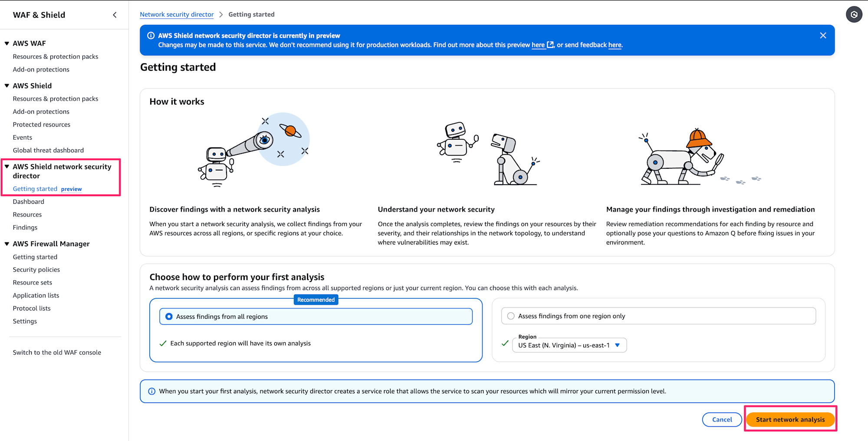Click Start network analysis button
The width and height of the screenshot is (868, 441).
(790, 419)
